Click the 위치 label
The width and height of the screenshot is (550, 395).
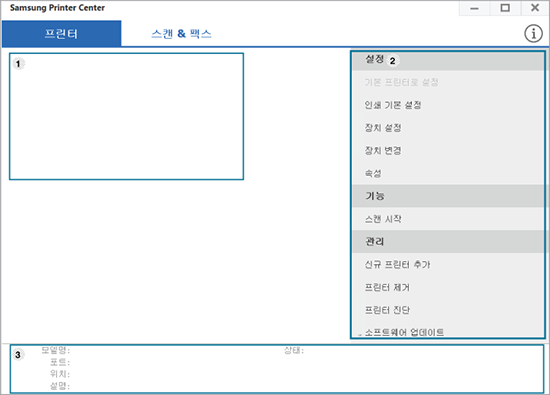[60, 374]
